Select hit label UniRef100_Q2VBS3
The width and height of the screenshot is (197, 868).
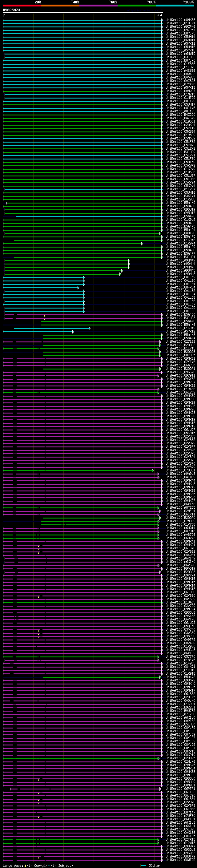[x=180, y=436]
